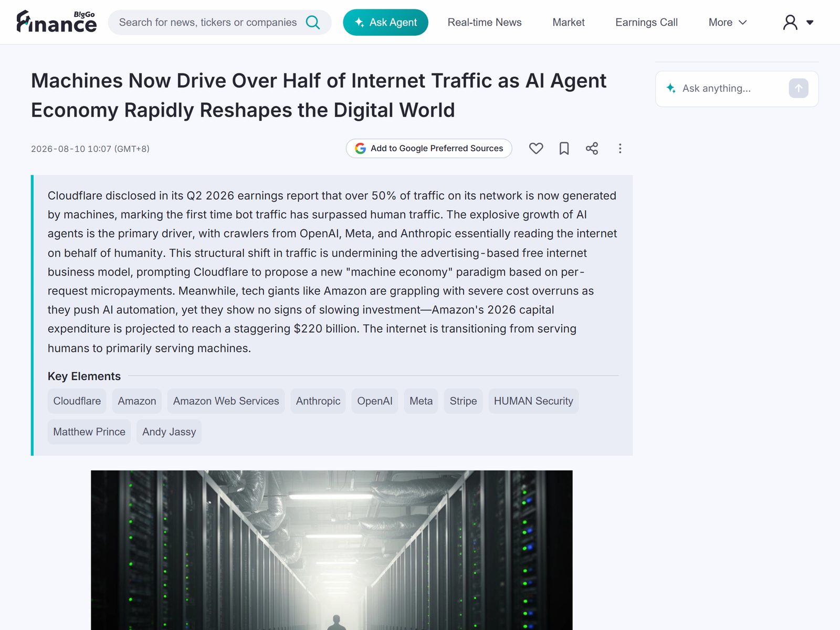This screenshot has width=840, height=630.
Task: Open the Market page
Action: (569, 23)
